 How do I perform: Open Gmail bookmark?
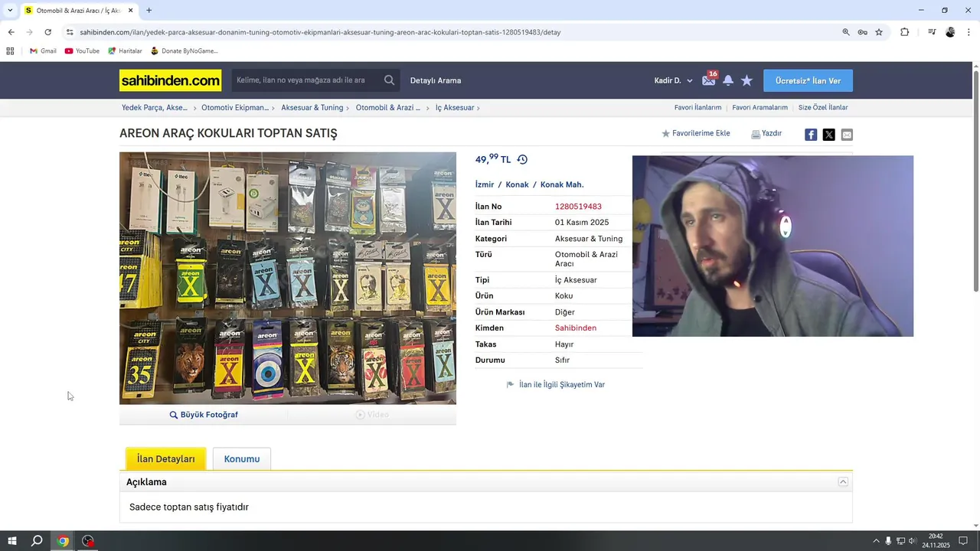(x=43, y=51)
